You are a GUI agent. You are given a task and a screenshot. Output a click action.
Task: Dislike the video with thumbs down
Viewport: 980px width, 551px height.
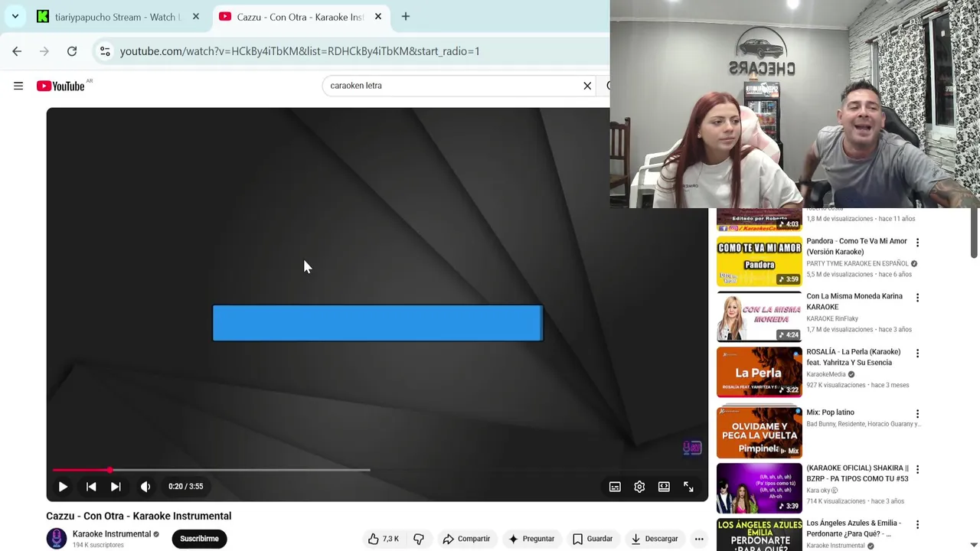tap(419, 539)
